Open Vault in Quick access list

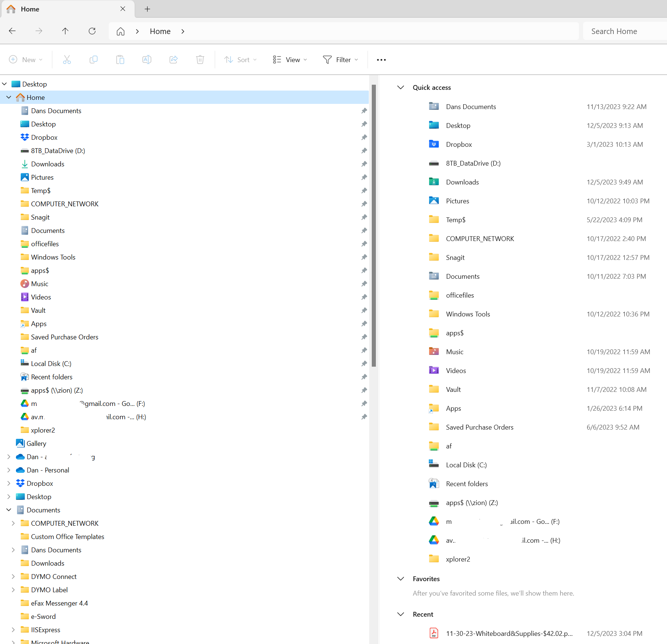(453, 389)
